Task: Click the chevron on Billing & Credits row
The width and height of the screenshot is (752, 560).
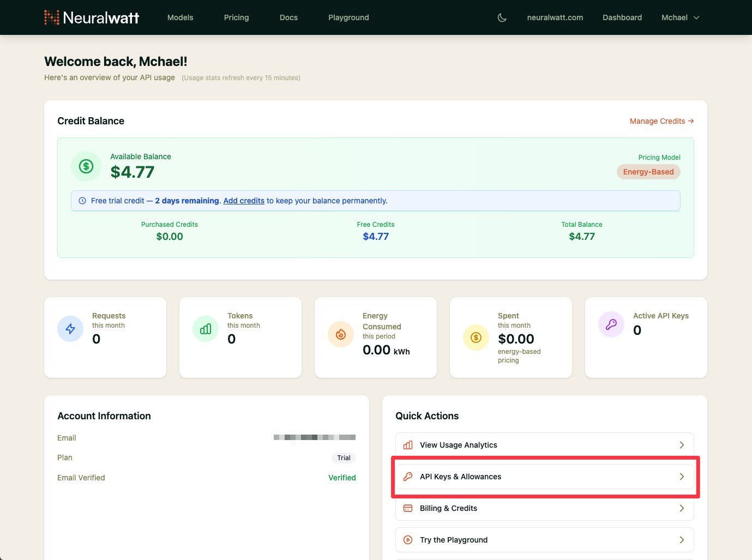Action: pos(682,508)
